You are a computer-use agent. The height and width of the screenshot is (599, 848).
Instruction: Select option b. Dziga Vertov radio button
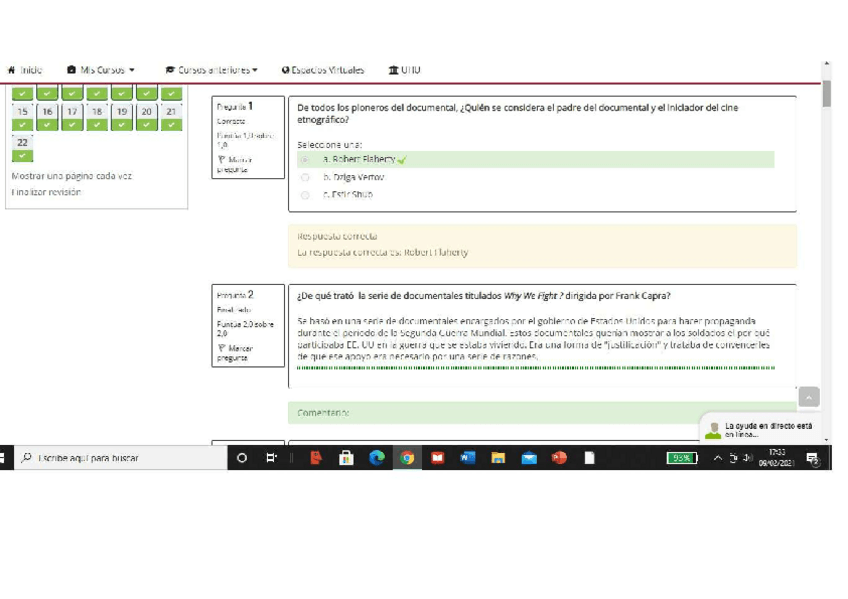(304, 177)
